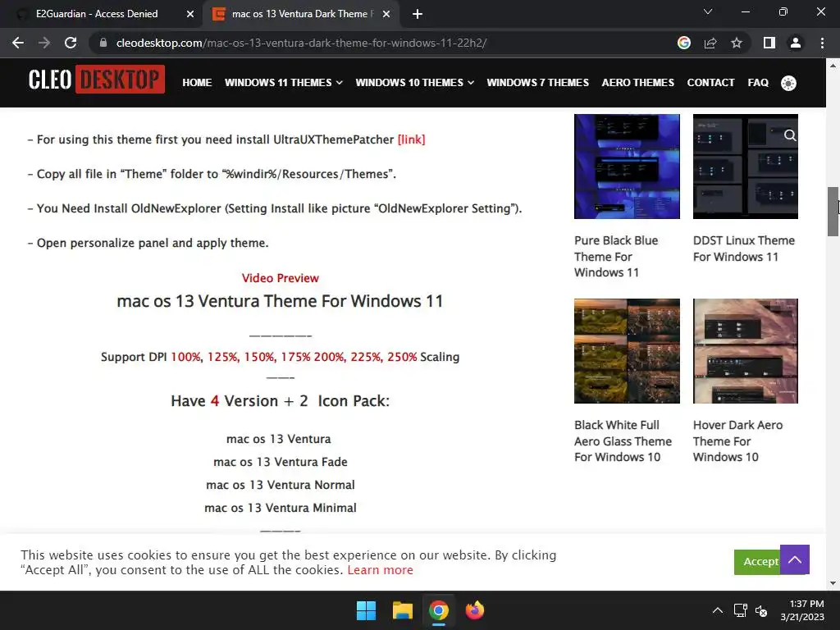Screen dimensions: 840x630
Task: Click the address bar URL
Action: 301,43
